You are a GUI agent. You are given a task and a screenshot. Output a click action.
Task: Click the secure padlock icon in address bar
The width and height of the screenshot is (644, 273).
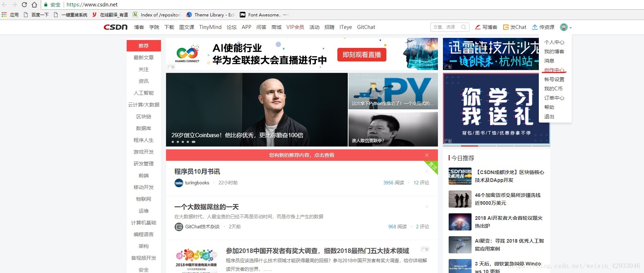(46, 5)
